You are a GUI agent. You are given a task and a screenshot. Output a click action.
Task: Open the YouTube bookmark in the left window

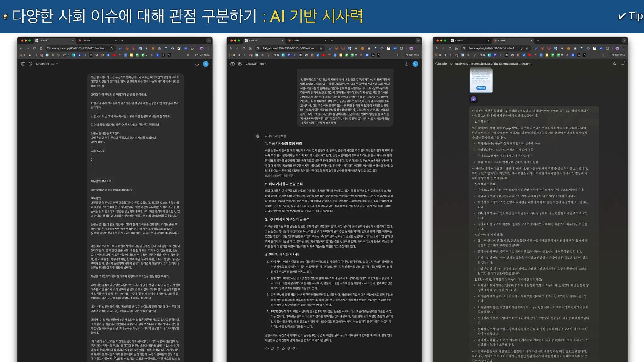[x=114, y=55]
